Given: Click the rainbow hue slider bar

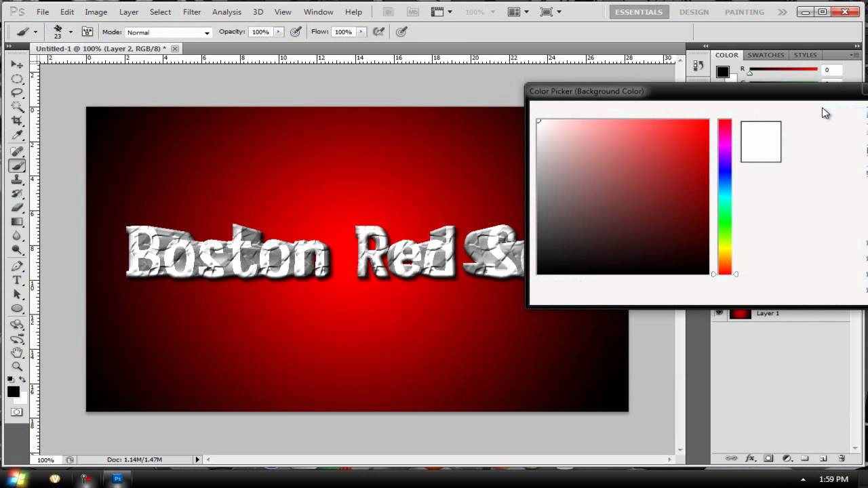Looking at the screenshot, I should 725,197.
